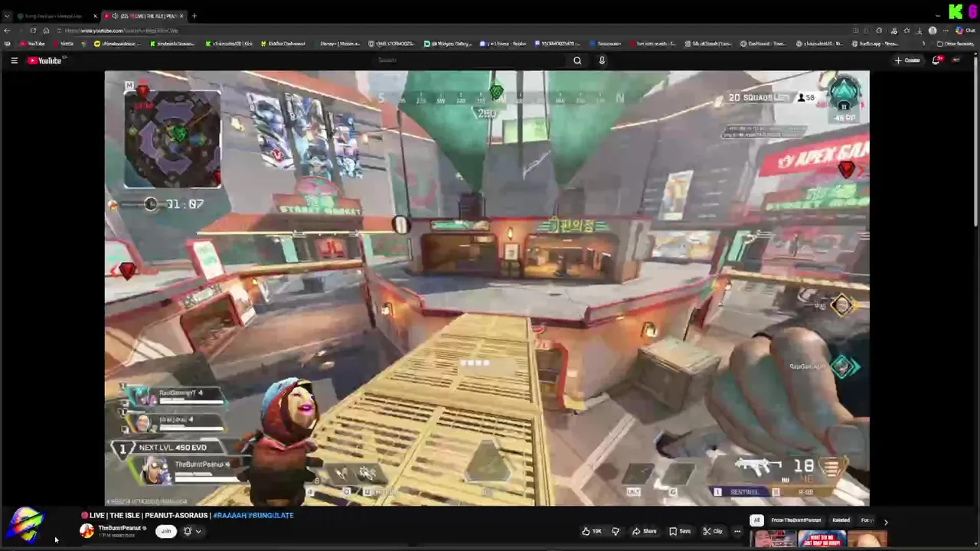
Task: Open a new browser tab with plus
Action: click(x=194, y=15)
